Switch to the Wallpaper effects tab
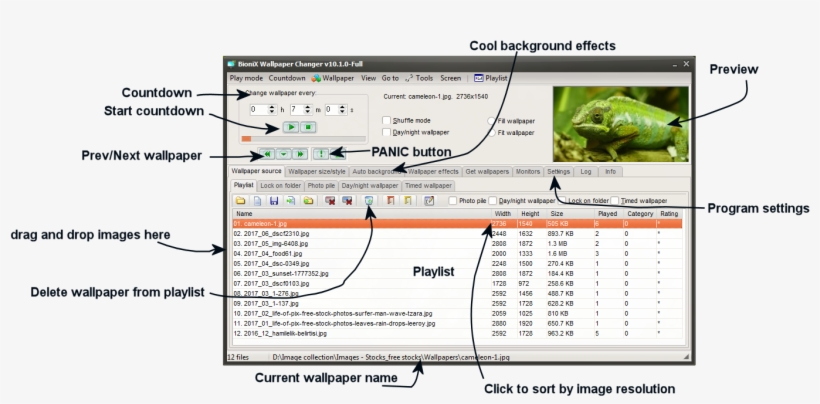The width and height of the screenshot is (820, 404). (432, 171)
